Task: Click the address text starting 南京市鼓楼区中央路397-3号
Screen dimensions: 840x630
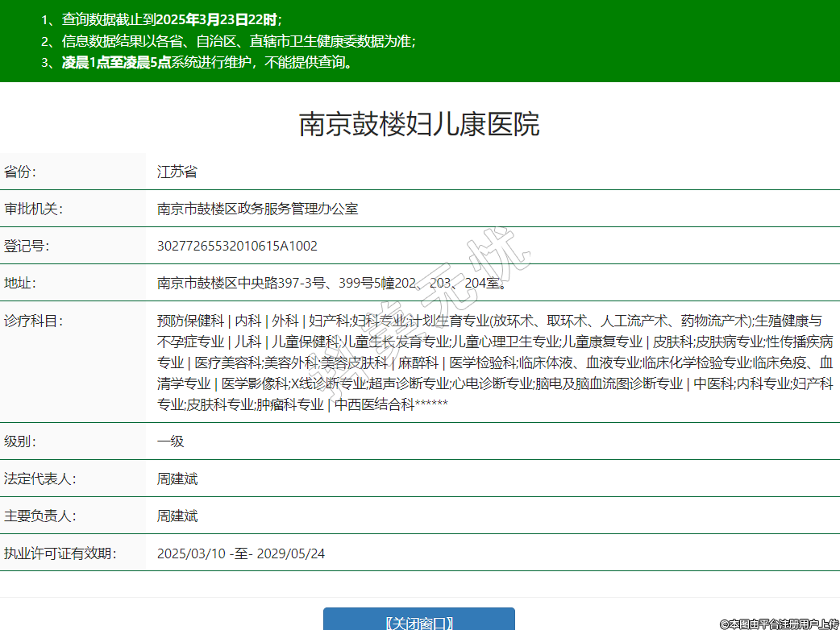Action: click(332, 283)
